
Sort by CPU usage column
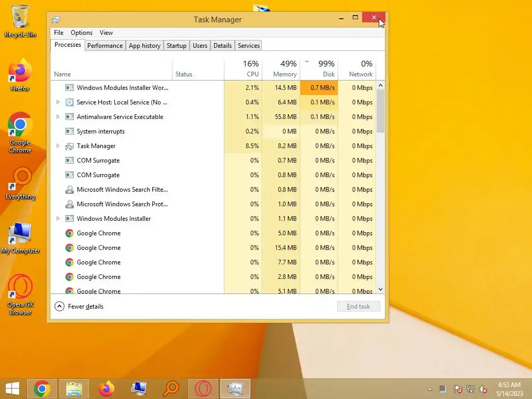click(243, 69)
